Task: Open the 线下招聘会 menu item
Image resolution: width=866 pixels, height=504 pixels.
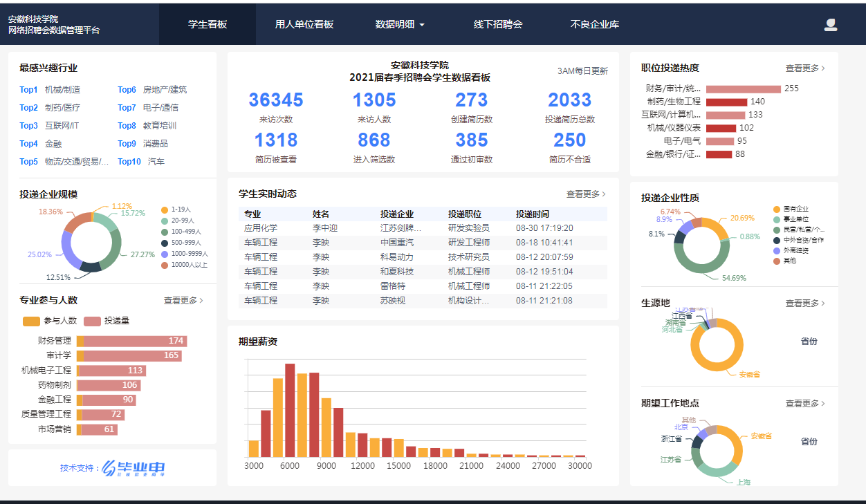Action: [x=498, y=24]
